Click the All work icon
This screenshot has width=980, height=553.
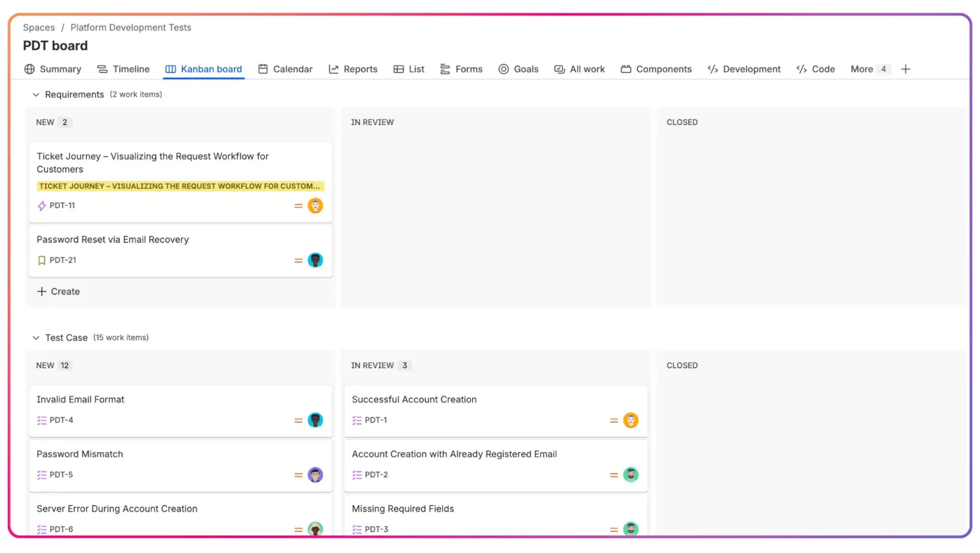559,69
